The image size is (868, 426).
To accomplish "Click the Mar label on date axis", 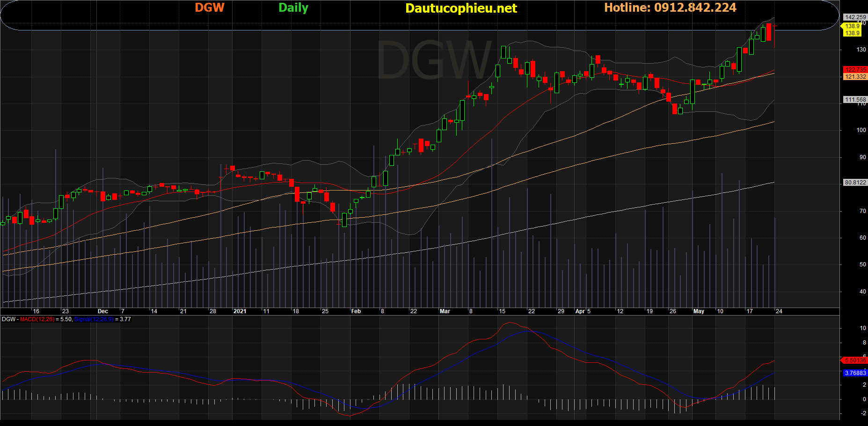I will click(x=445, y=311).
